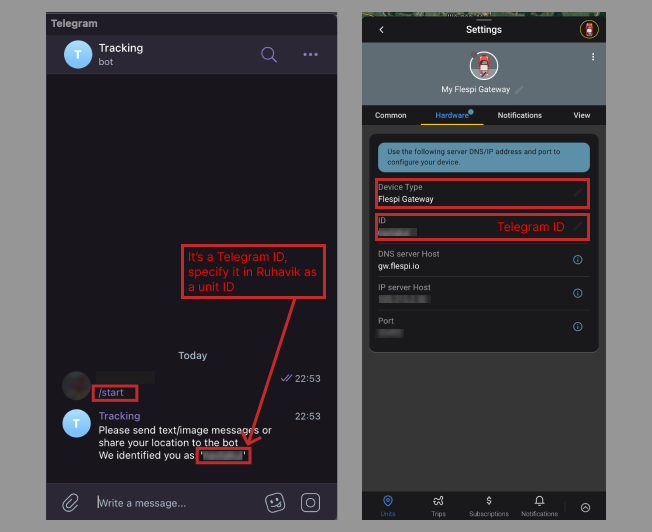Open Units in the bottom navigation
The image size is (652, 532).
click(x=388, y=506)
